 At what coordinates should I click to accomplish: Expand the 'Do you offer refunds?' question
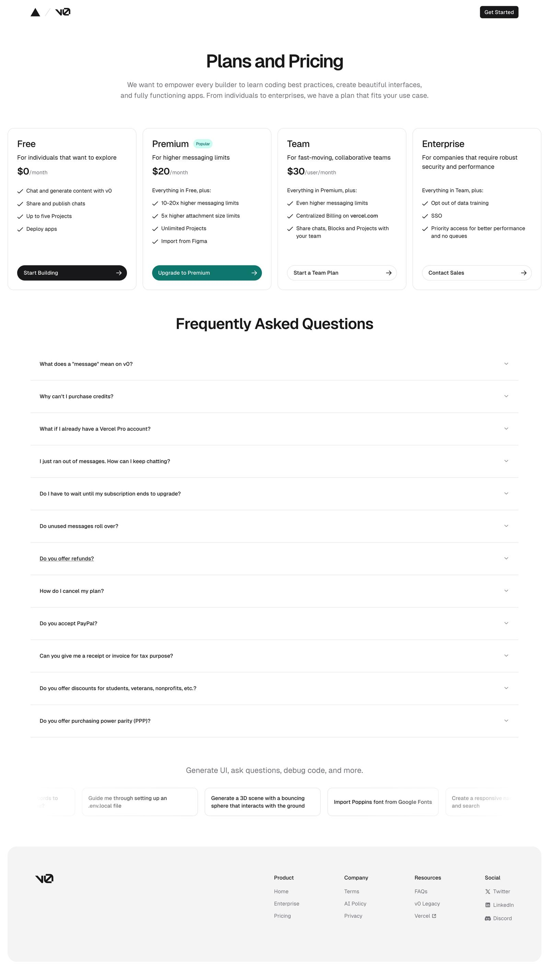click(x=67, y=558)
